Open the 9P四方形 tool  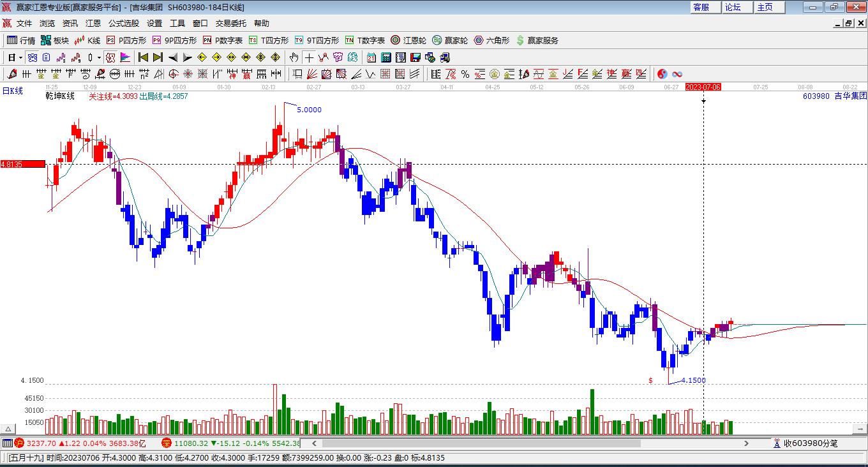[174, 40]
